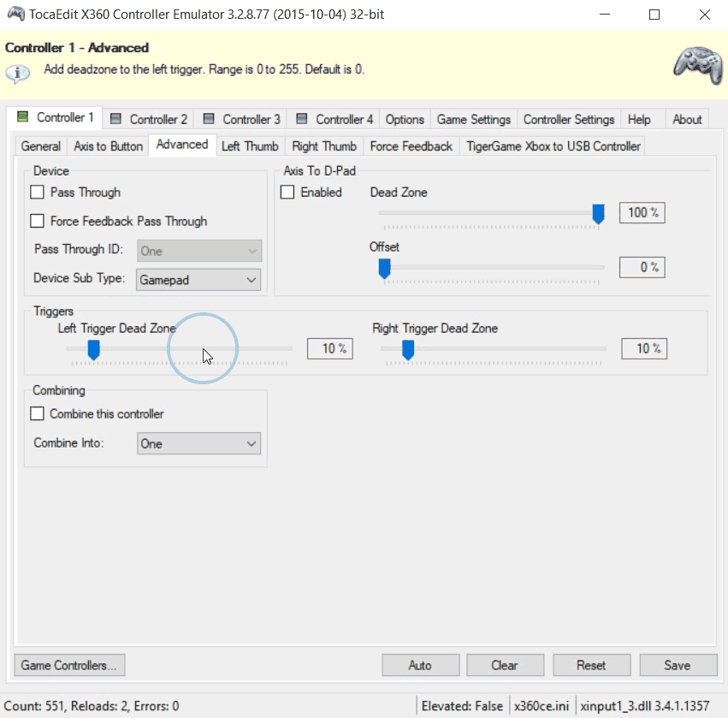The image size is (728, 718).
Task: Click the D-Pad Offset slider thumb
Action: pos(384,269)
